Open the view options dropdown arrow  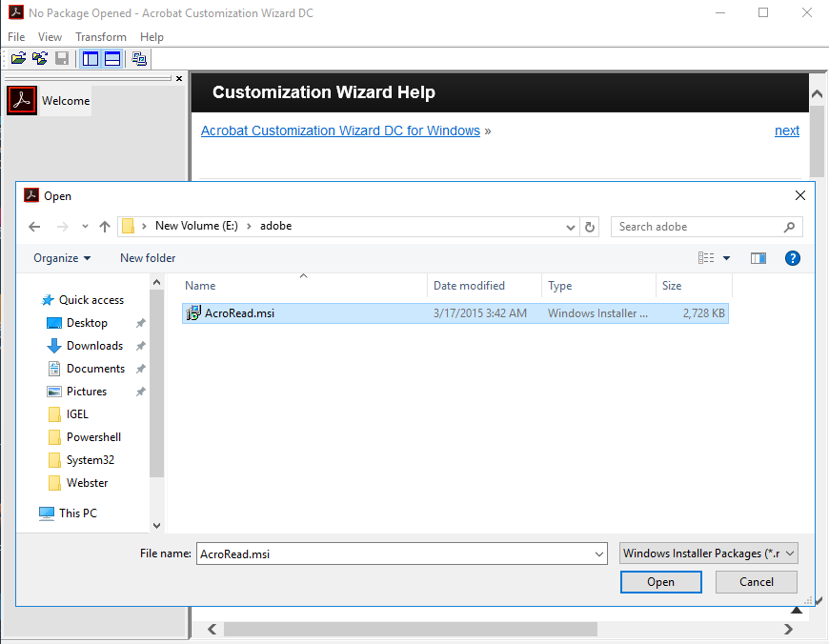(x=726, y=258)
